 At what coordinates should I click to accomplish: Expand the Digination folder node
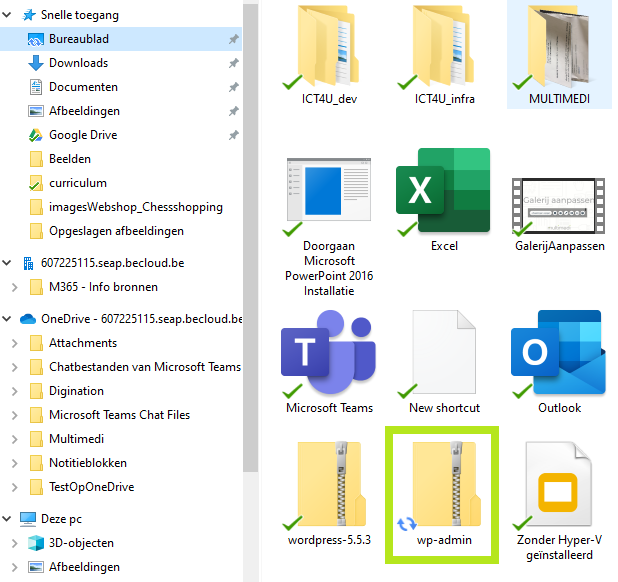click(15, 391)
